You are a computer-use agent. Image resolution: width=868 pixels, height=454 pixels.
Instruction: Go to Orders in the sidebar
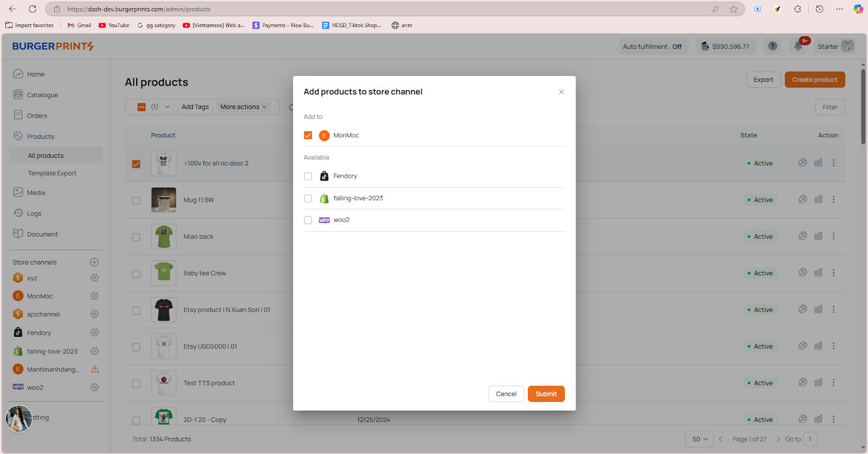point(37,116)
